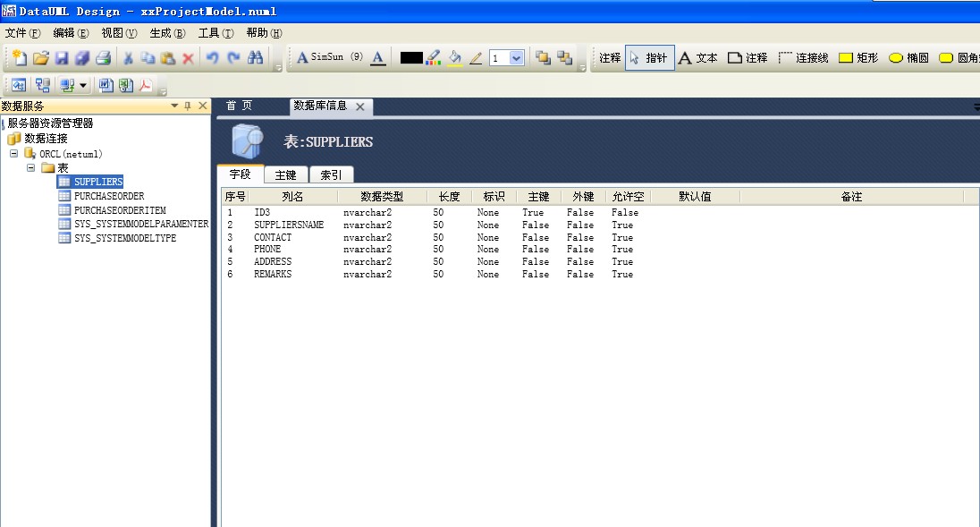Collapse the ORCL(netuml) tree node

click(x=13, y=153)
